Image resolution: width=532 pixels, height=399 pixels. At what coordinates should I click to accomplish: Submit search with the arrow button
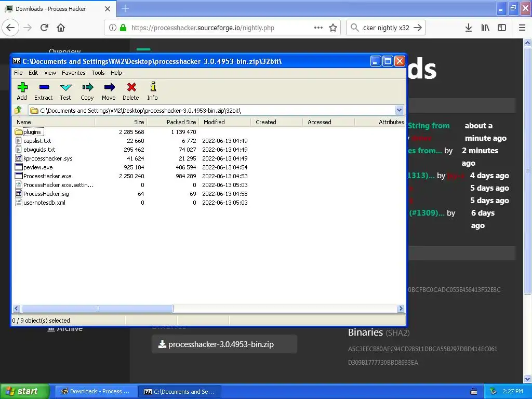tap(418, 28)
